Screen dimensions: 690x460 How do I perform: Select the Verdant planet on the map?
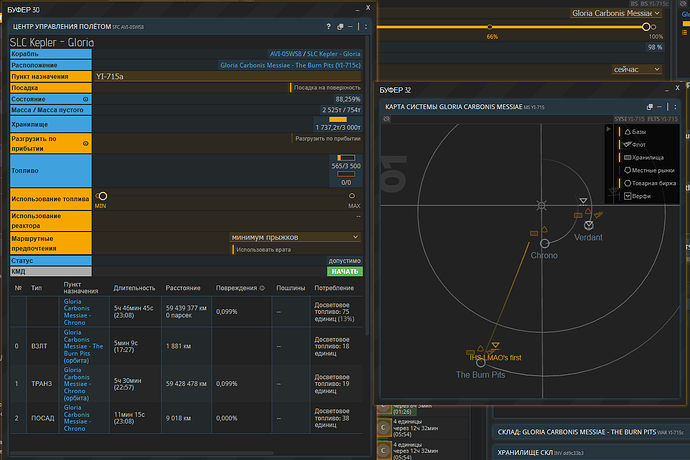tap(589, 226)
